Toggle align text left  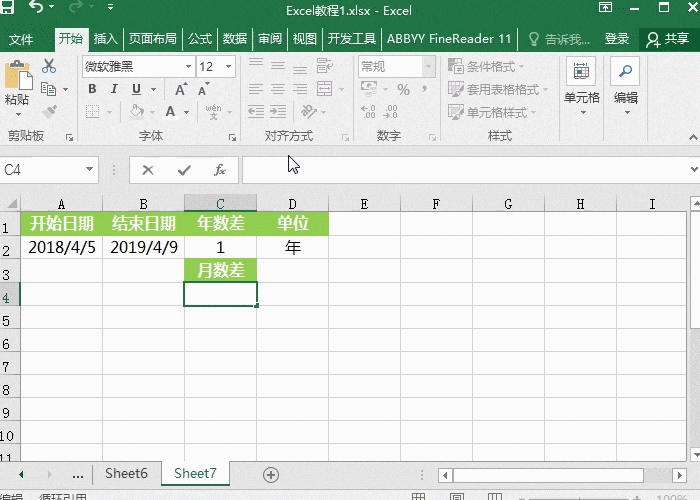coord(256,89)
